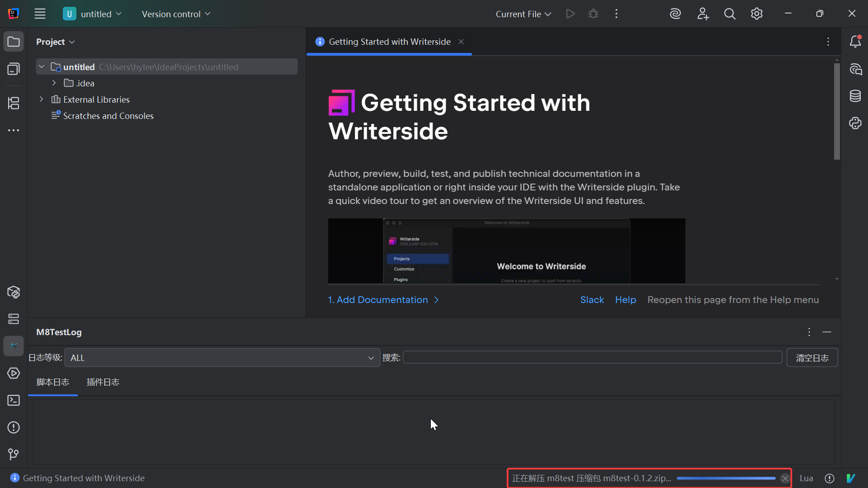Toggle the Project tool window folder icon
The height and width of the screenshot is (488, 868).
(x=14, y=42)
